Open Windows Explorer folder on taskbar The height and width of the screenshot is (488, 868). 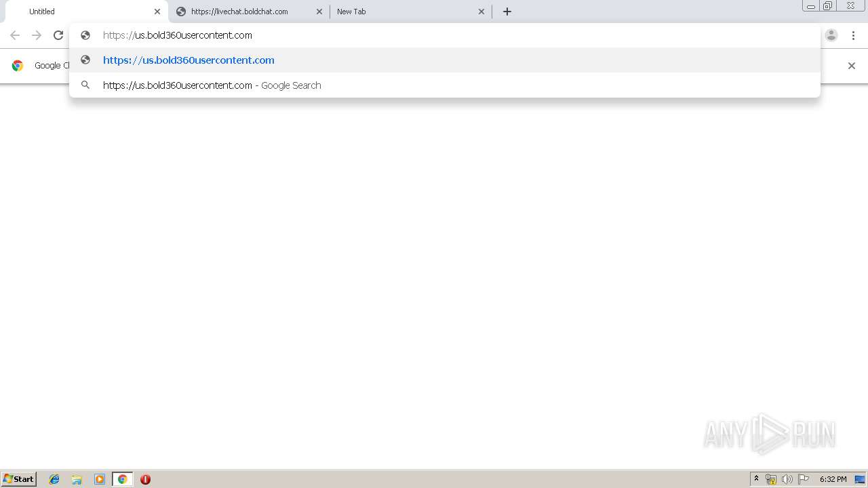tap(77, 479)
